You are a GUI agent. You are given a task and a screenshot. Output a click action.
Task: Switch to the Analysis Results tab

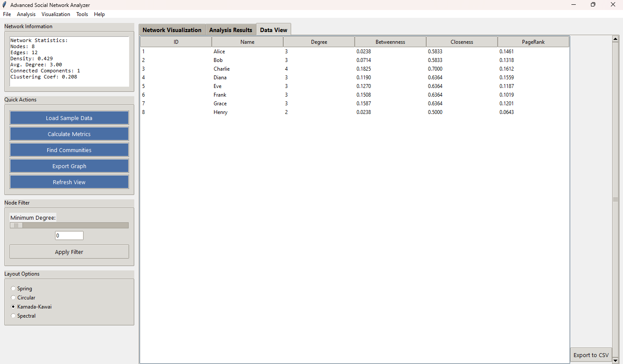click(x=230, y=30)
